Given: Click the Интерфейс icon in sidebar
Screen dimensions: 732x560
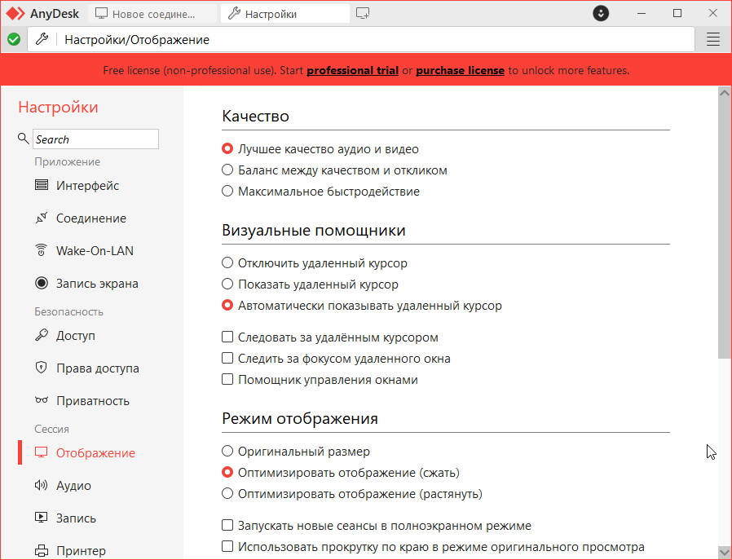Looking at the screenshot, I should tap(42, 186).
